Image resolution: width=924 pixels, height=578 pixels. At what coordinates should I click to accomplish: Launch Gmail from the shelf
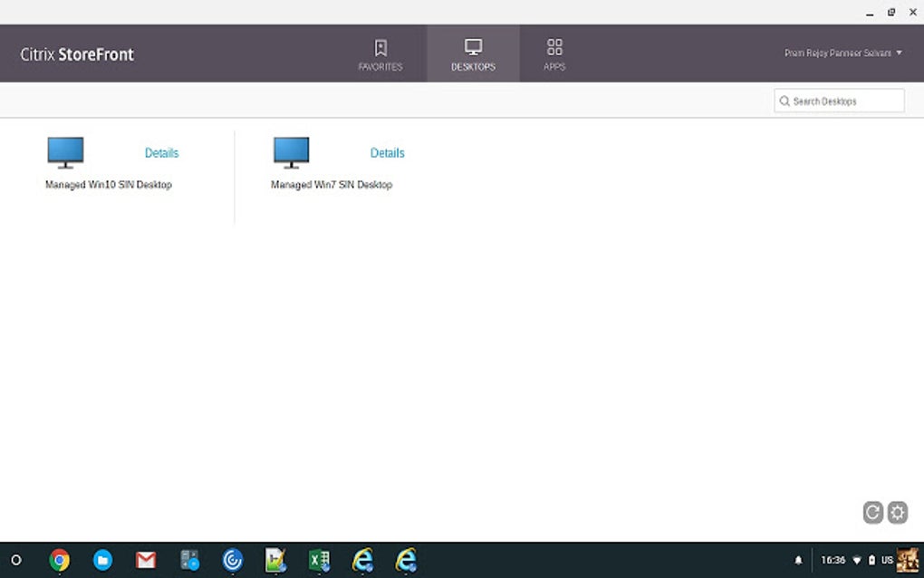click(146, 560)
